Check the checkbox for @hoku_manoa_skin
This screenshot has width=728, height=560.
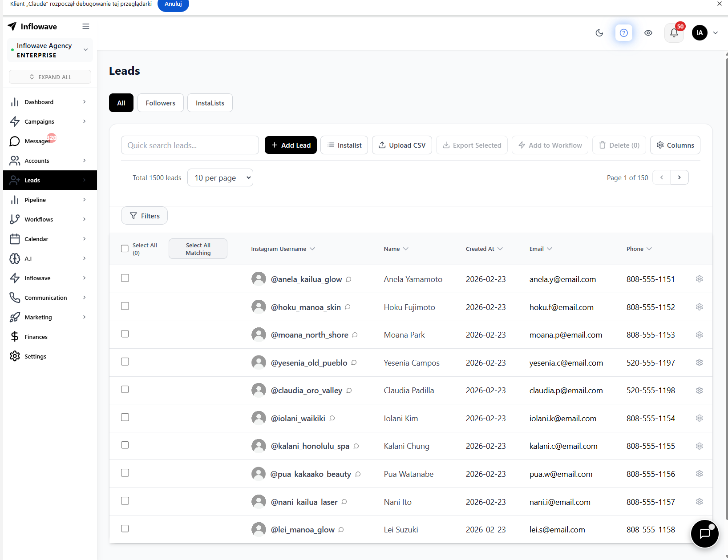(x=125, y=306)
